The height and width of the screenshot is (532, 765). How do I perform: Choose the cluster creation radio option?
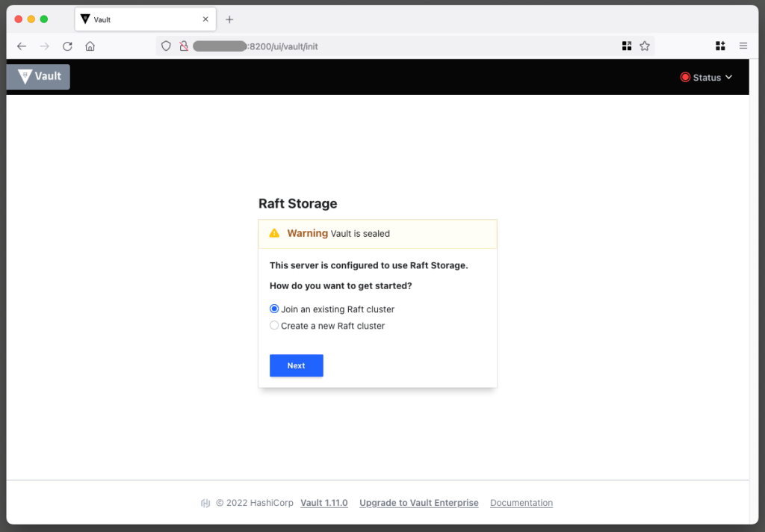pos(274,326)
